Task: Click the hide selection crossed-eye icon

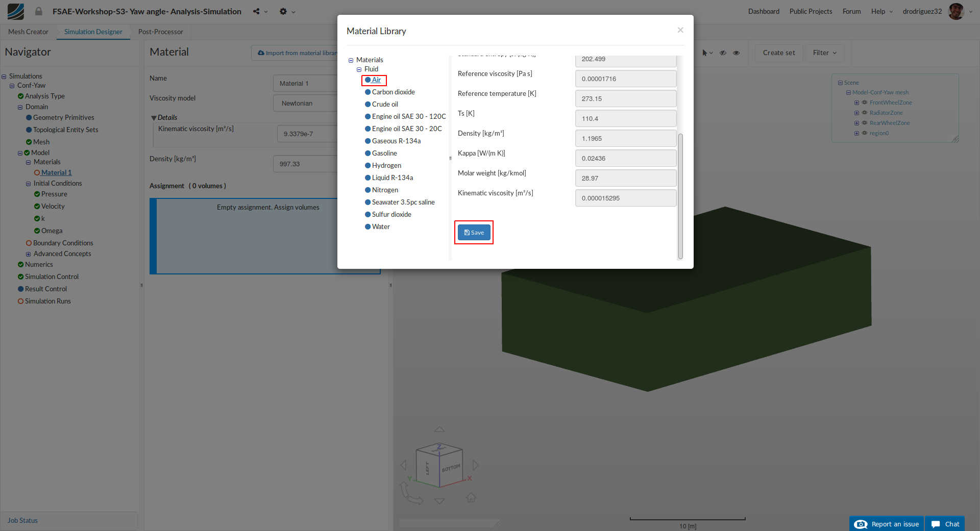Action: point(723,53)
